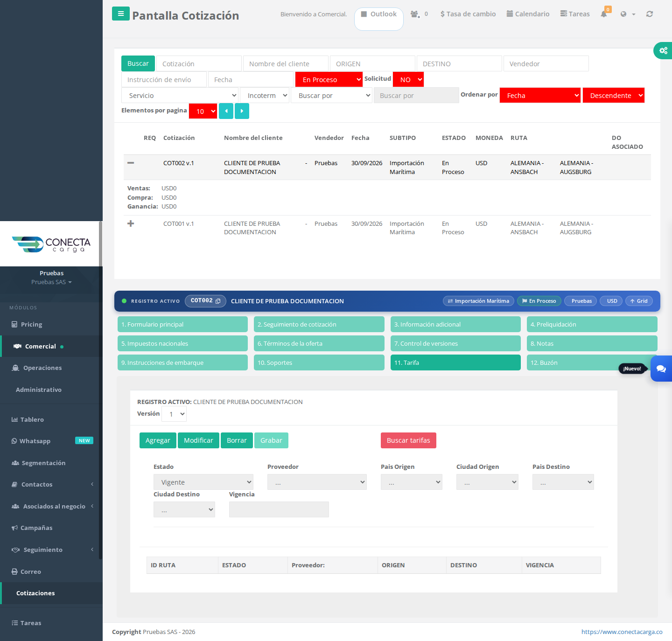The image size is (672, 641).
Task: Open the Elementos por pagina dropdown
Action: click(203, 111)
